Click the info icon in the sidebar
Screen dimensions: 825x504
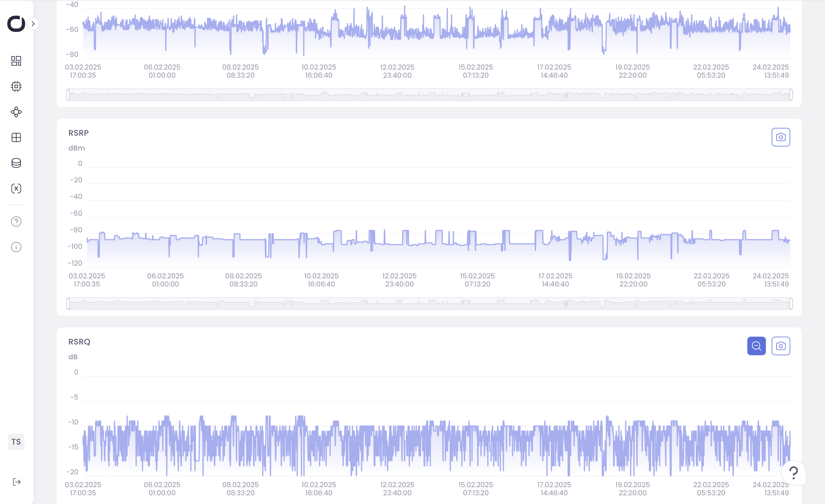[x=16, y=247]
